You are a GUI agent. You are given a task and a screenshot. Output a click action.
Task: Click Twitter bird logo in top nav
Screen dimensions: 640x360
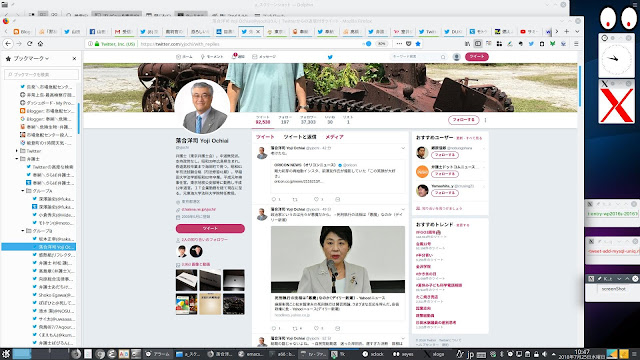[330, 57]
